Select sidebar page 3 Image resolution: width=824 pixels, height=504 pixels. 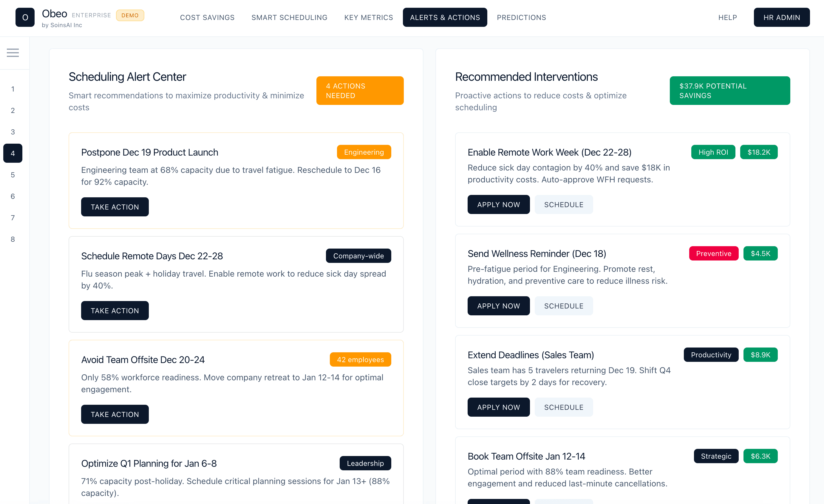[13, 132]
